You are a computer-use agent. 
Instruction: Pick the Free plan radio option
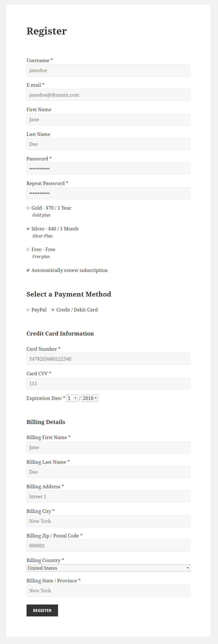[28, 249]
